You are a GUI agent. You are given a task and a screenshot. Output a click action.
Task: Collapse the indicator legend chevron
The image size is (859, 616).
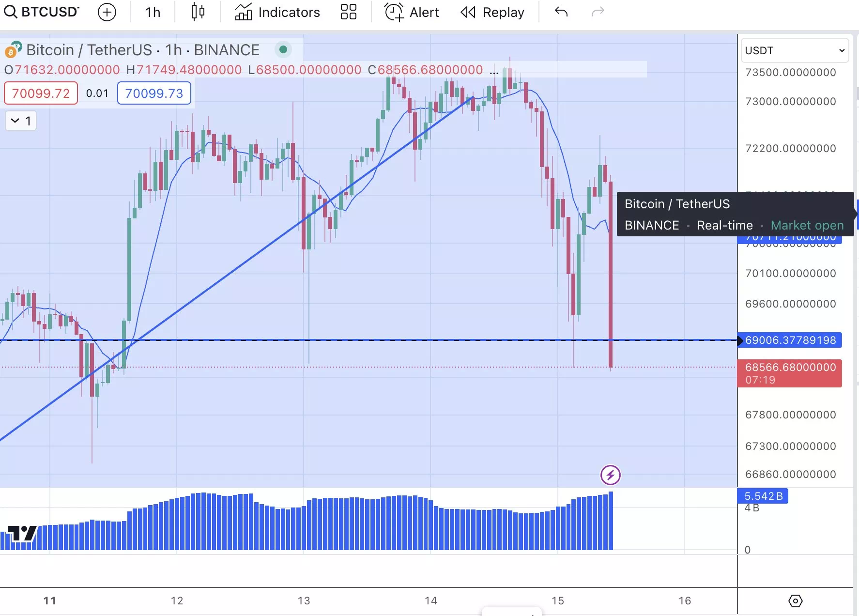click(x=21, y=121)
